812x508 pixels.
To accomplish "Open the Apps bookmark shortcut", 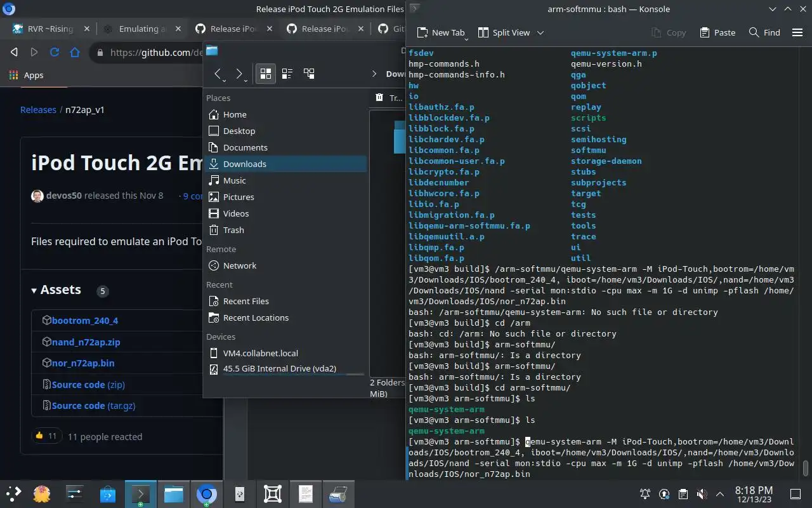I will pyautogui.click(x=27, y=75).
